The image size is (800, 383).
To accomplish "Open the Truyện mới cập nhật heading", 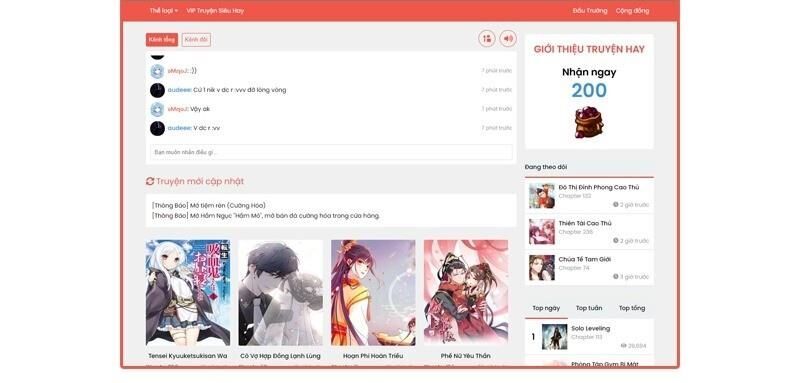I will pyautogui.click(x=199, y=181).
